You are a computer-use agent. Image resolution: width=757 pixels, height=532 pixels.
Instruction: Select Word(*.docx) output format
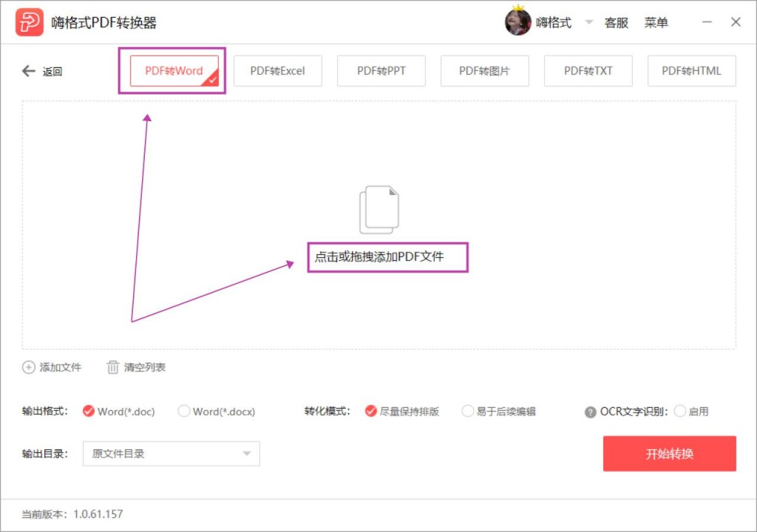tap(217, 412)
